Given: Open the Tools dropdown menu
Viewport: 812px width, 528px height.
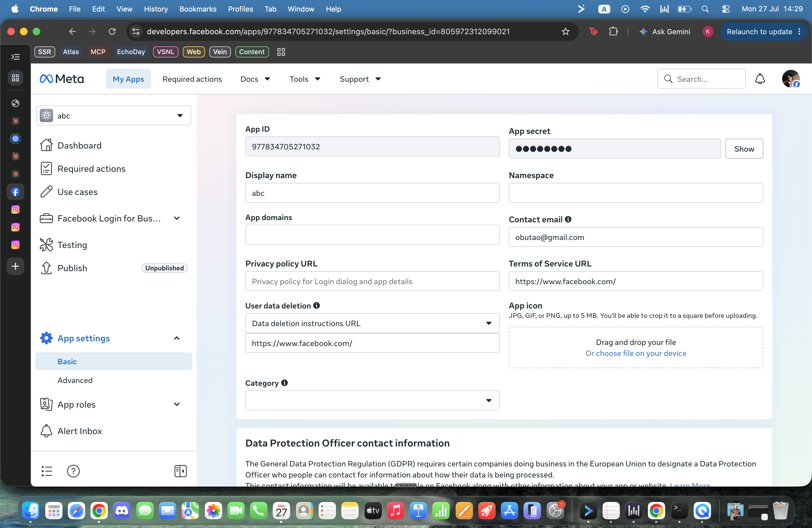Looking at the screenshot, I should point(305,79).
